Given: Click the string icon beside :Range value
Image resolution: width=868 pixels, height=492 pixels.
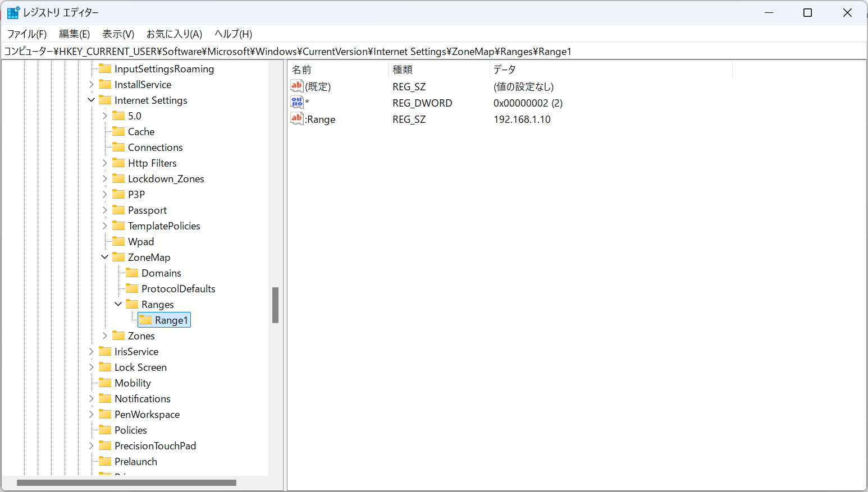Looking at the screenshot, I should coord(297,118).
